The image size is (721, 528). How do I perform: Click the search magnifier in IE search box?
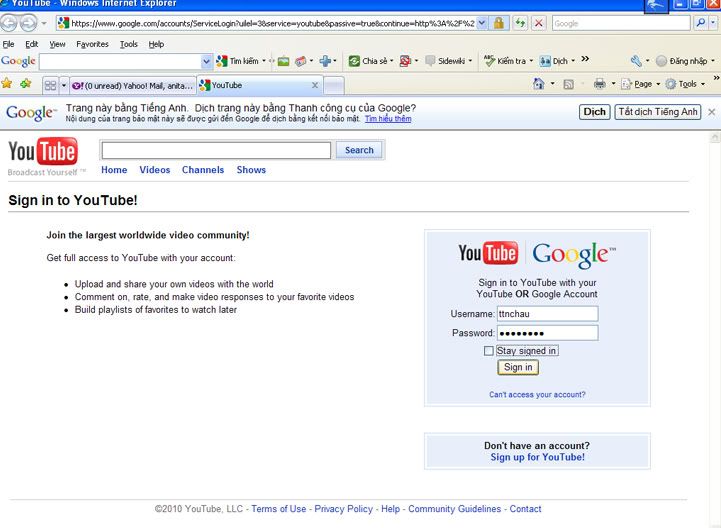[x=700, y=23]
